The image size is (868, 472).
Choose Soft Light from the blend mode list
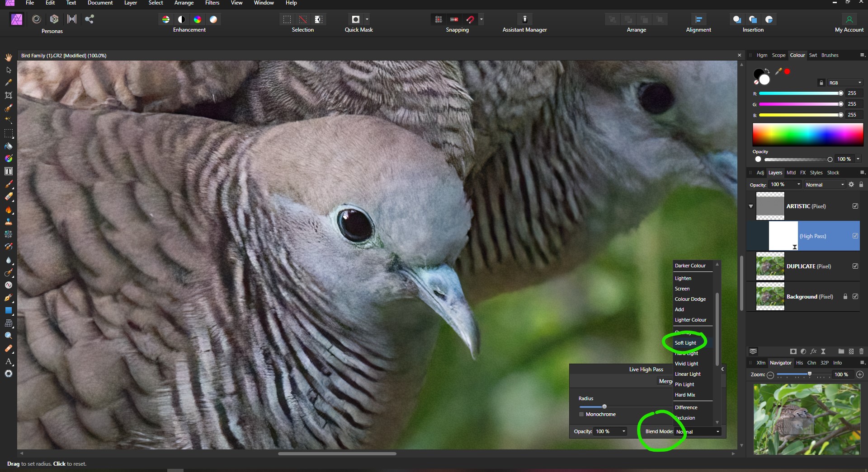(x=685, y=343)
